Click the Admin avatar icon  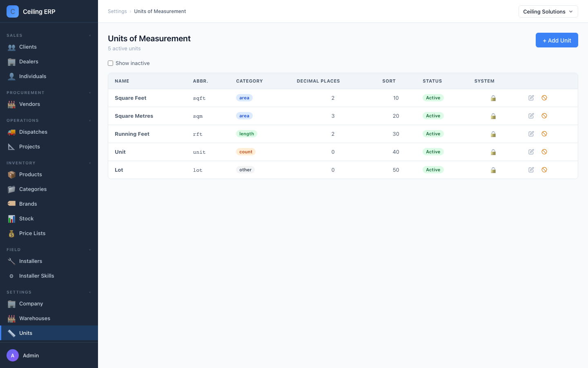click(13, 355)
